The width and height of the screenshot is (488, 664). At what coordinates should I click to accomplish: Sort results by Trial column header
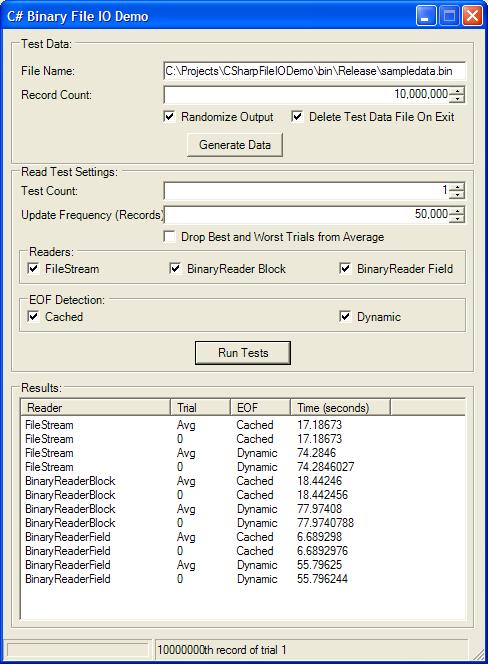click(x=200, y=407)
